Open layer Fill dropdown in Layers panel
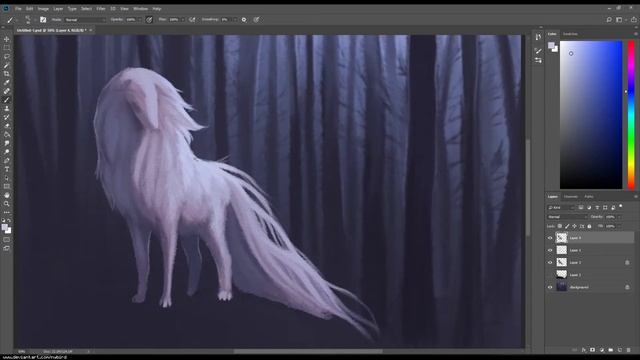 pos(619,226)
